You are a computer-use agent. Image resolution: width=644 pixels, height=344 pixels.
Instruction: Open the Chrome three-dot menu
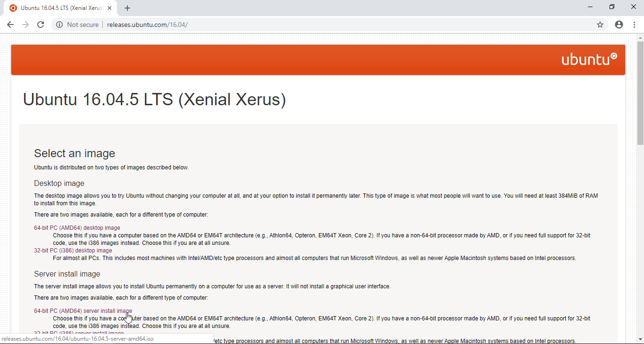(x=634, y=25)
